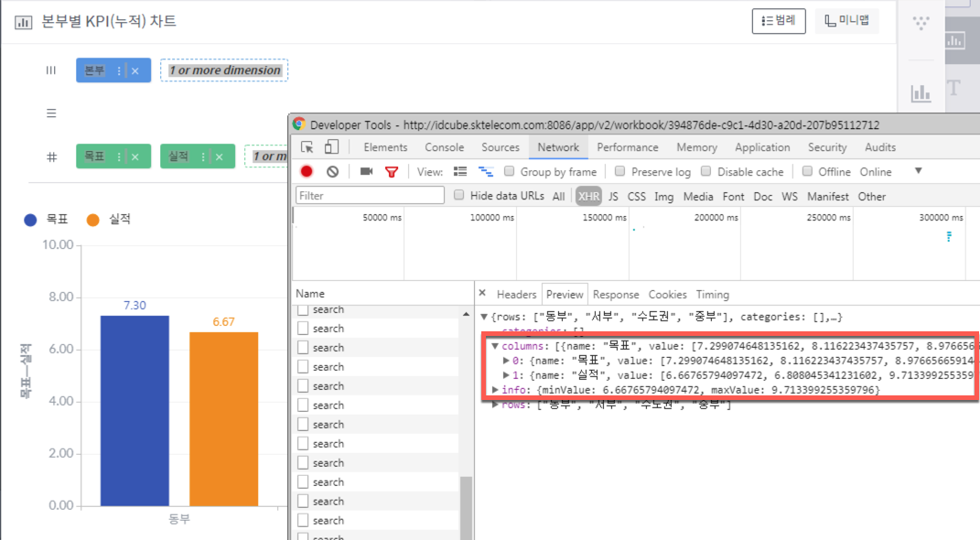
Task: Filter requests by CSS type
Action: click(x=636, y=196)
